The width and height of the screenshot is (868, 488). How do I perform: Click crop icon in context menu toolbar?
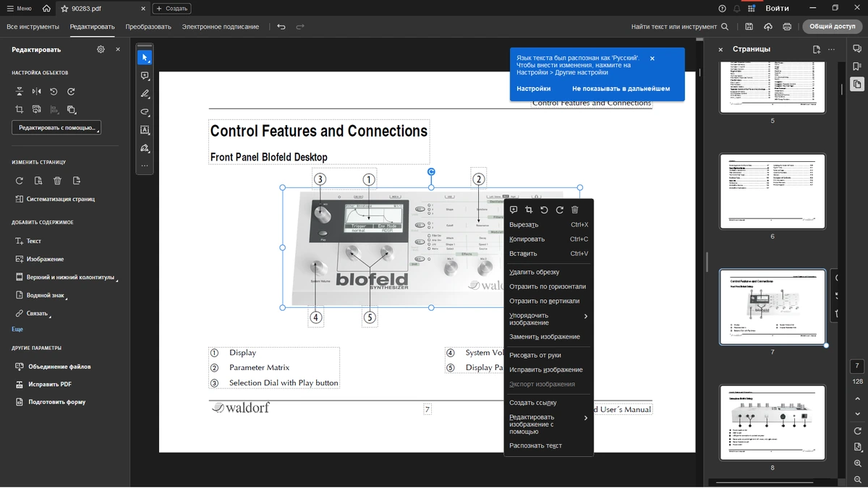[x=529, y=210]
